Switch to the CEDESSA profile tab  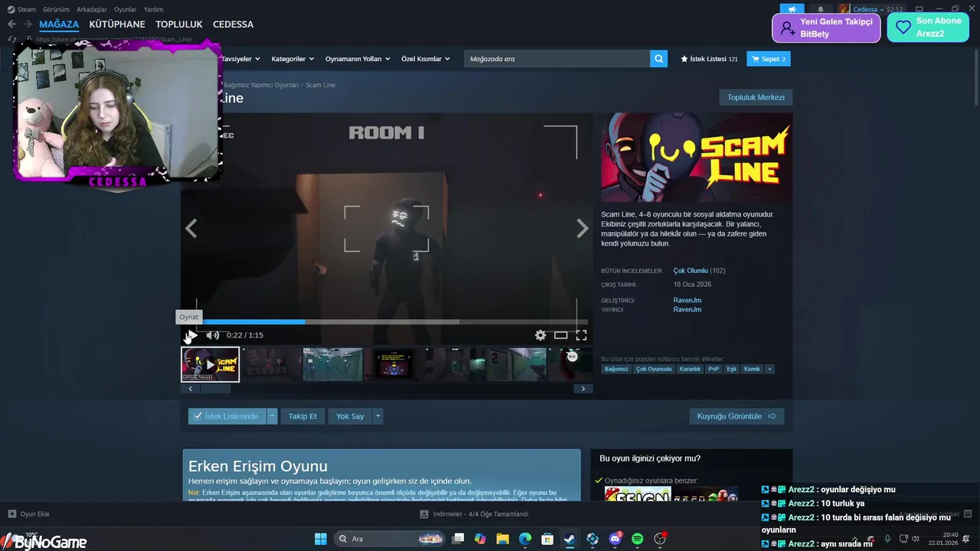(x=233, y=24)
